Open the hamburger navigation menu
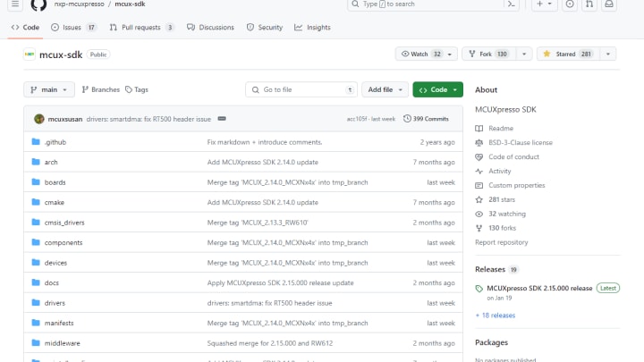The width and height of the screenshot is (644, 362). 13,4
